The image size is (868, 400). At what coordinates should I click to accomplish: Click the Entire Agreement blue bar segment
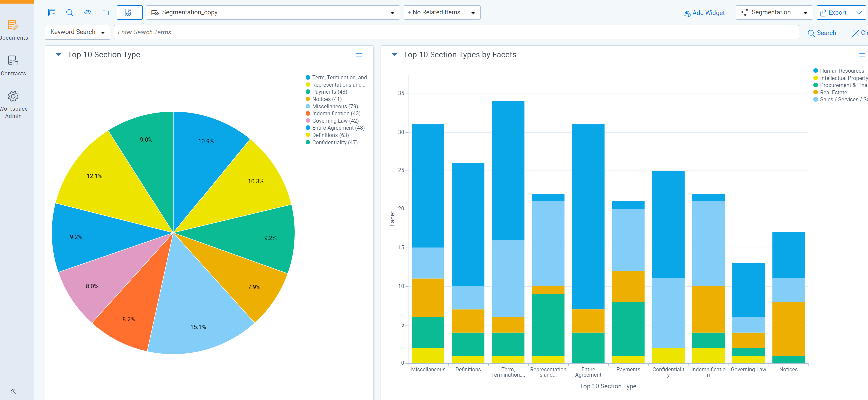(588, 217)
